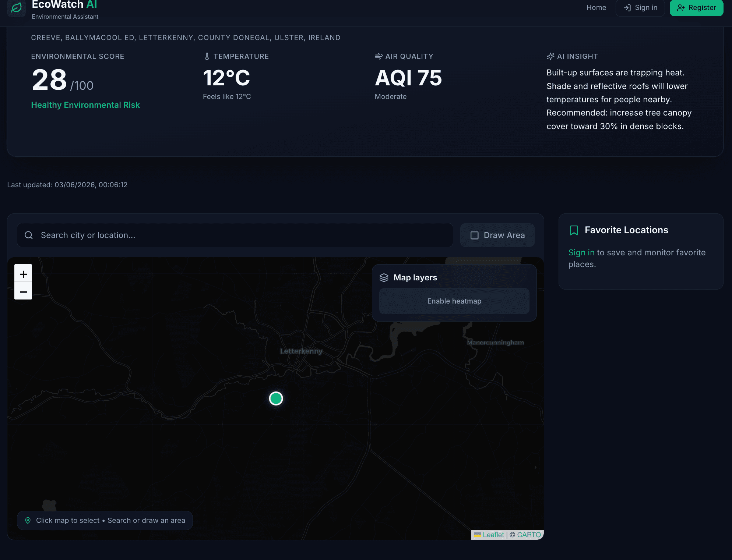The width and height of the screenshot is (732, 560).
Task: Focus the Search city or location field
Action: pos(235,235)
